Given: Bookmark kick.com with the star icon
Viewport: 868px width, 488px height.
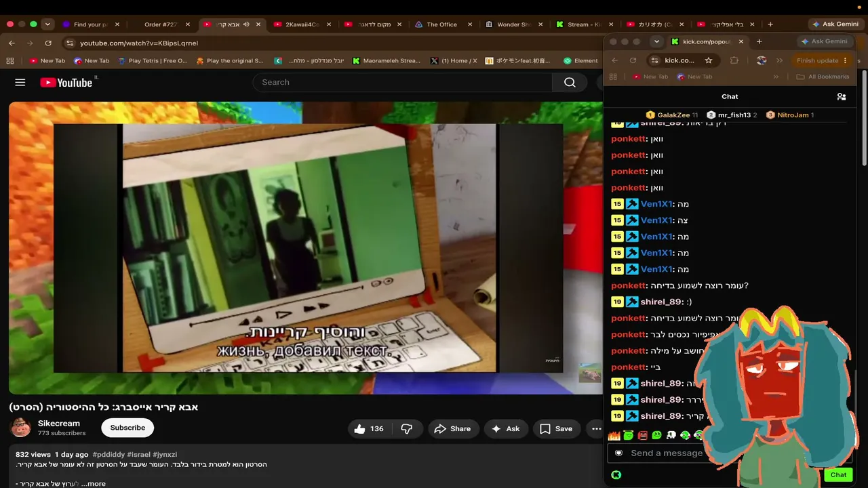Looking at the screenshot, I should 709,60.
